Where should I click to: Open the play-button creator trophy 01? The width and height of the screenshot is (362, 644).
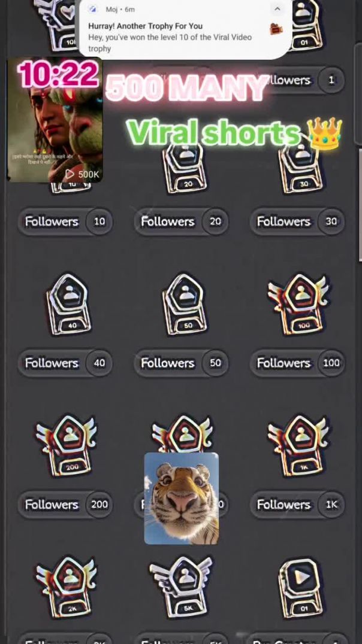click(x=300, y=587)
